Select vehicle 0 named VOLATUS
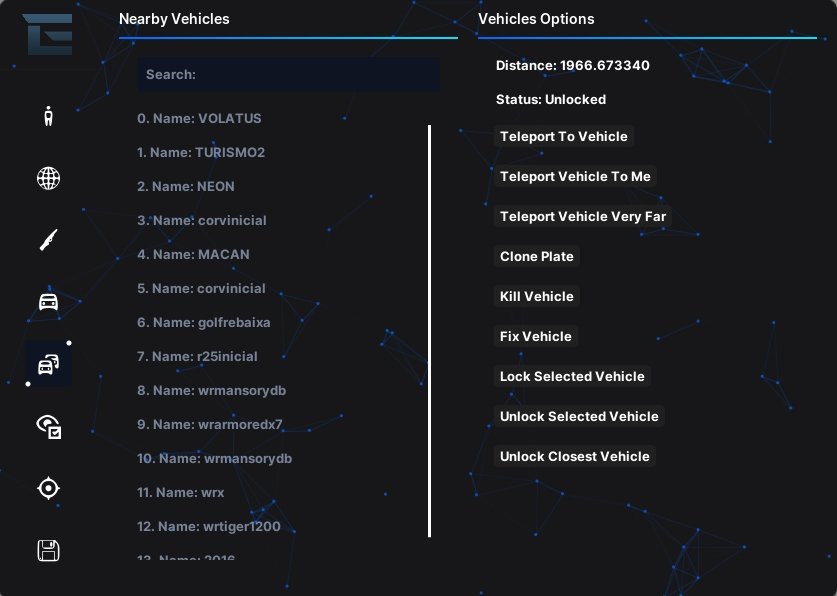 pyautogui.click(x=199, y=118)
